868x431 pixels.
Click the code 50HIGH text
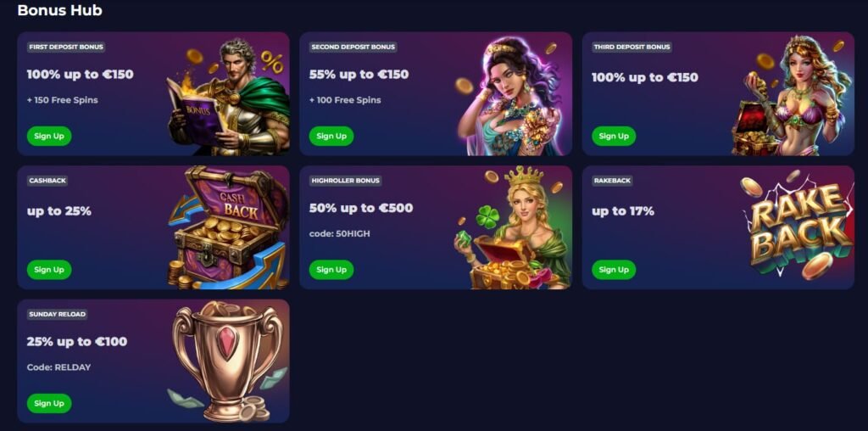pos(339,234)
